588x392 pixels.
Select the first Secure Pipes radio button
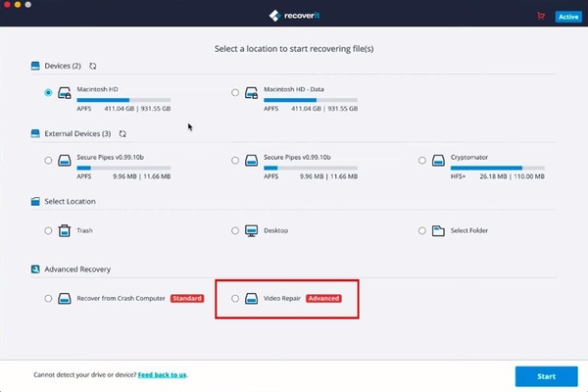click(48, 161)
